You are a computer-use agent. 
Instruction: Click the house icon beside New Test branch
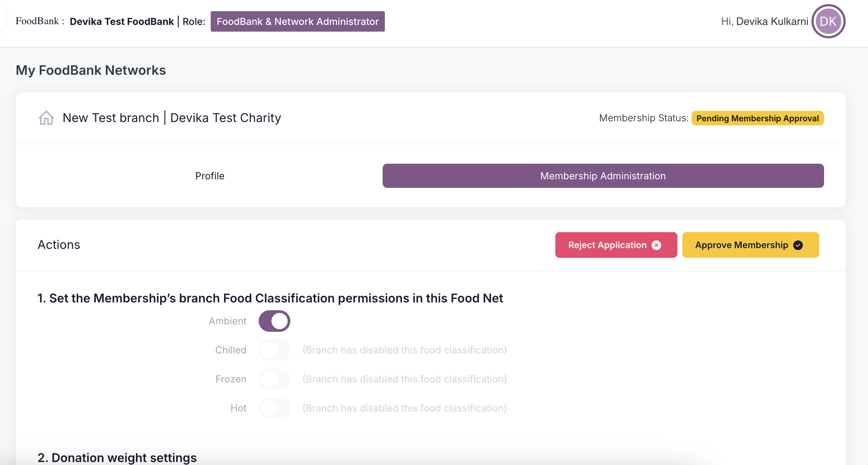[x=46, y=118]
